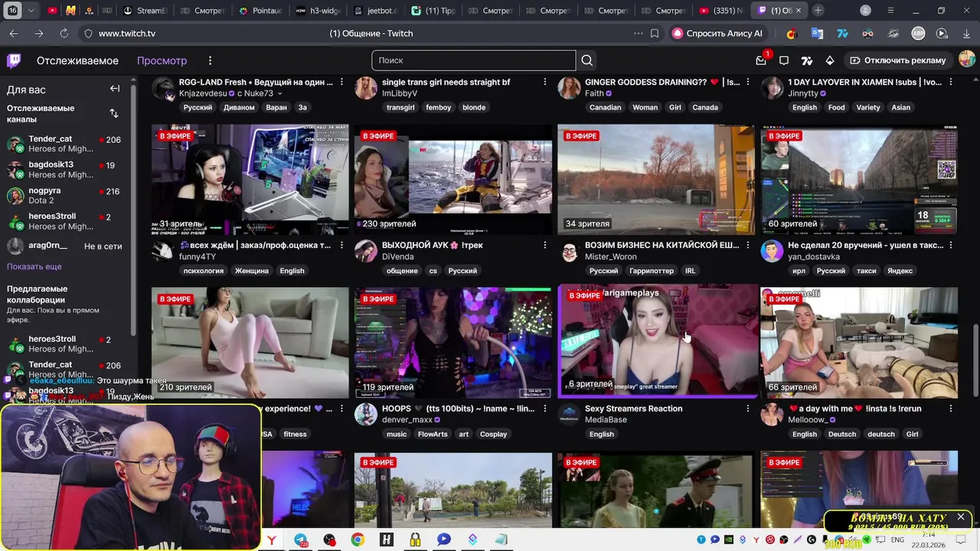Open the three-dot menu next to Просмотр
The width and height of the screenshot is (980, 551).
pyautogui.click(x=210, y=60)
